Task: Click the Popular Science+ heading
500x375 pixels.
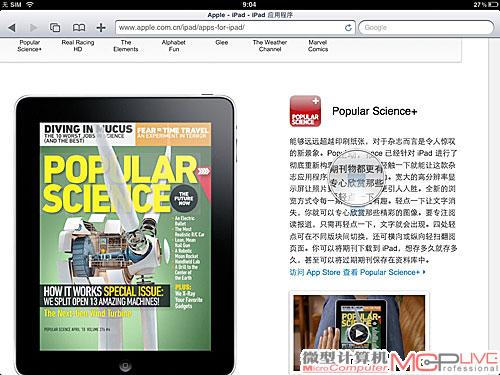Action: point(375,111)
